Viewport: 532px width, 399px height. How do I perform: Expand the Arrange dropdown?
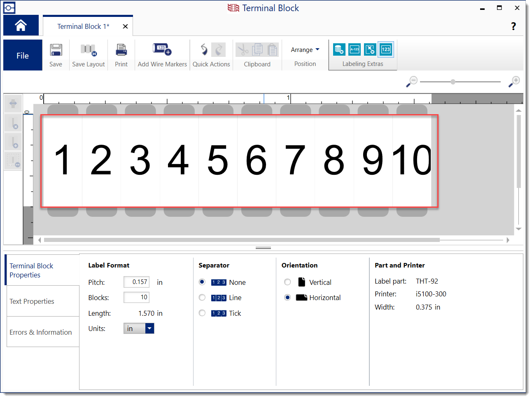point(305,50)
